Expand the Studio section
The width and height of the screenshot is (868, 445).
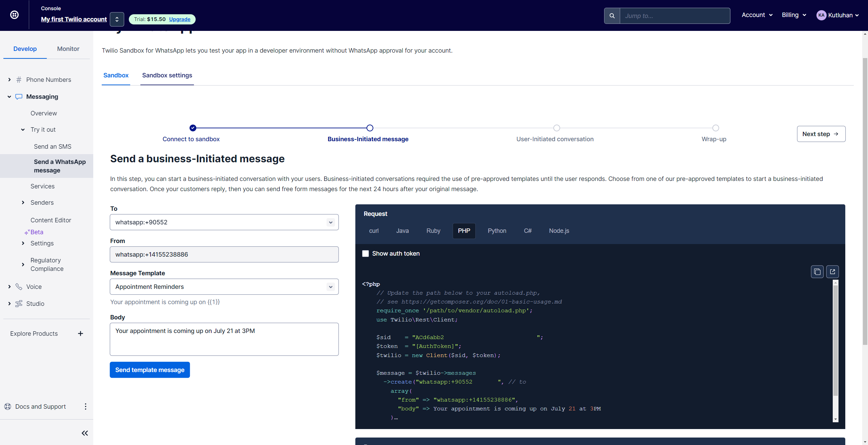[x=9, y=304]
